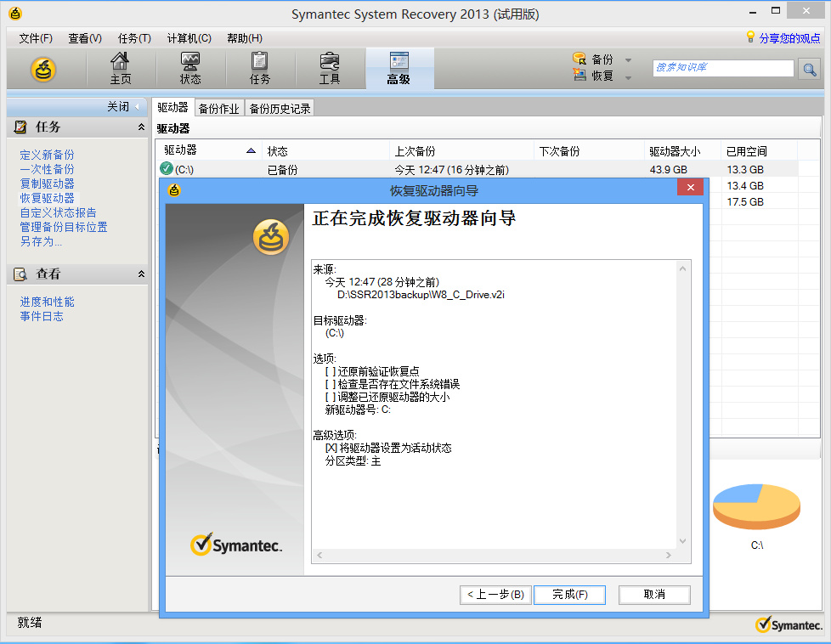831x644 pixels.
Task: Open the 主页 (Home) toolbar icon
Action: [x=121, y=68]
